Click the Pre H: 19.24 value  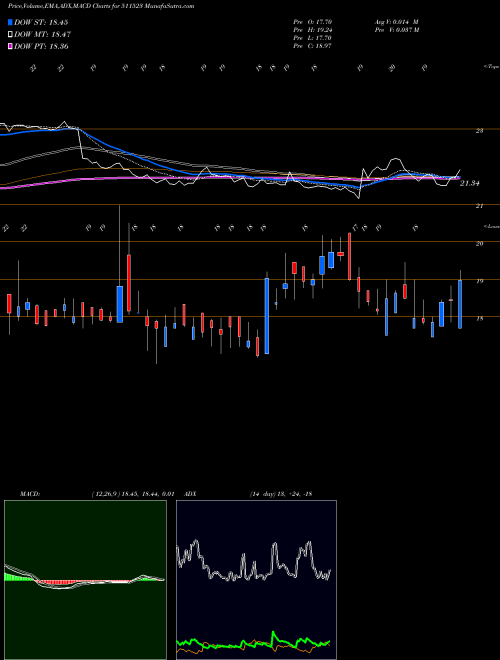[x=313, y=30]
